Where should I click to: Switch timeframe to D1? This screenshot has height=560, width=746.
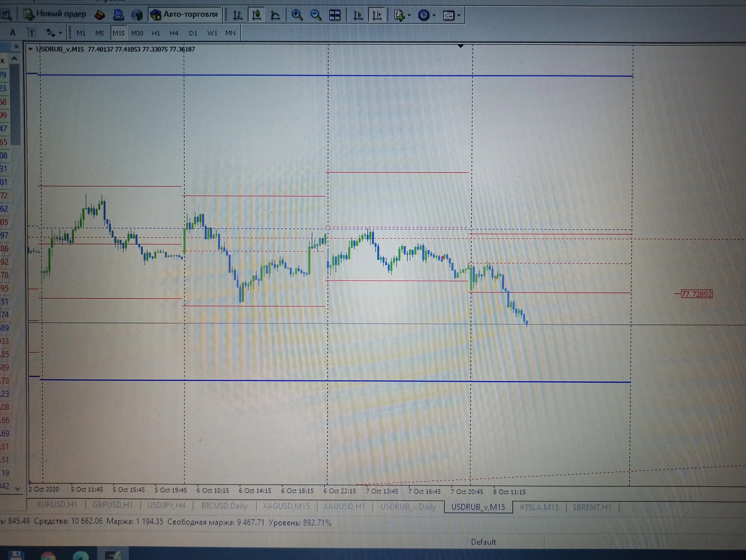193,33
